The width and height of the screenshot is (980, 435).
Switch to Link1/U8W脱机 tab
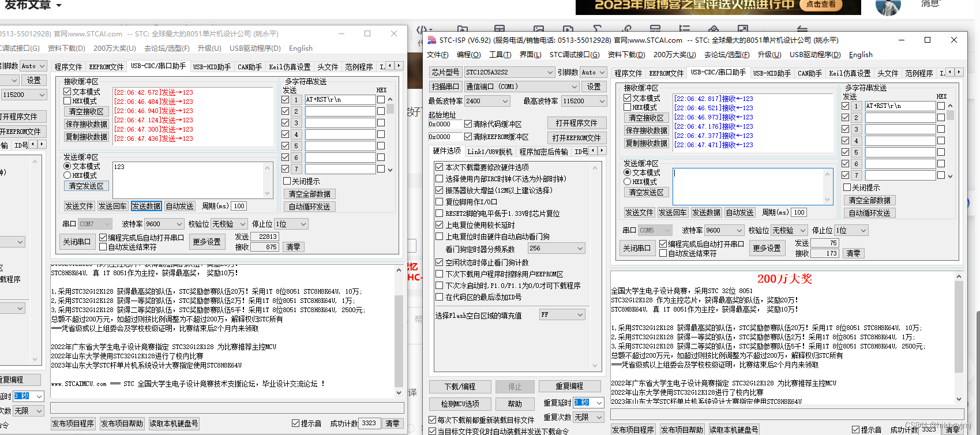click(489, 152)
